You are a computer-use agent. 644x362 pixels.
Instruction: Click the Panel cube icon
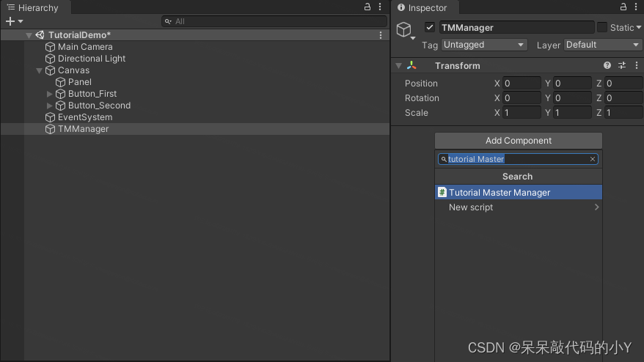[60, 82]
